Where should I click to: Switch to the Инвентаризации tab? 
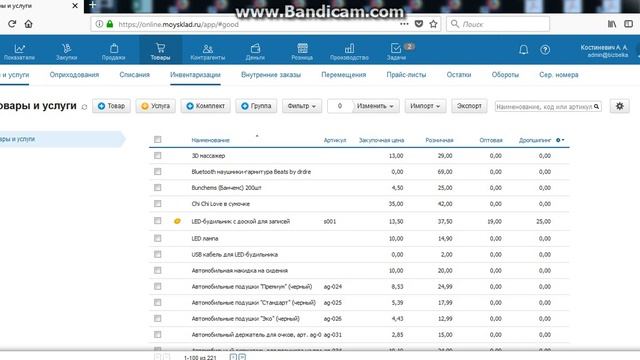(x=196, y=75)
